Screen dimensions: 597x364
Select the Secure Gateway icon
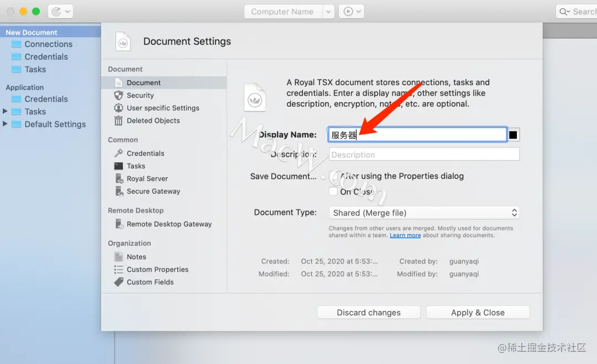point(119,191)
